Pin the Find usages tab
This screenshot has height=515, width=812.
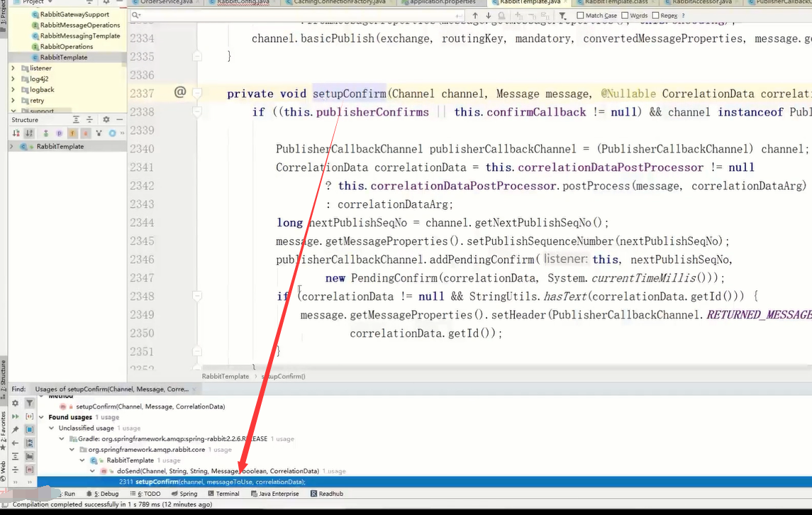[16, 429]
